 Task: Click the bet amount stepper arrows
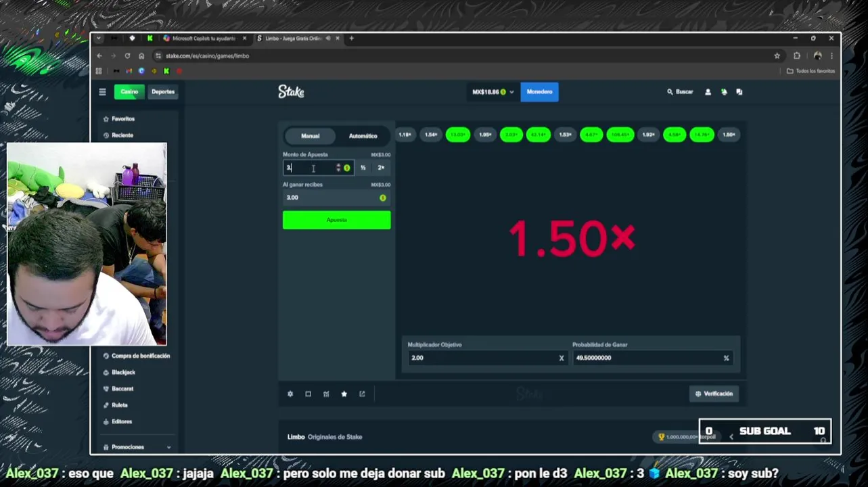(338, 168)
